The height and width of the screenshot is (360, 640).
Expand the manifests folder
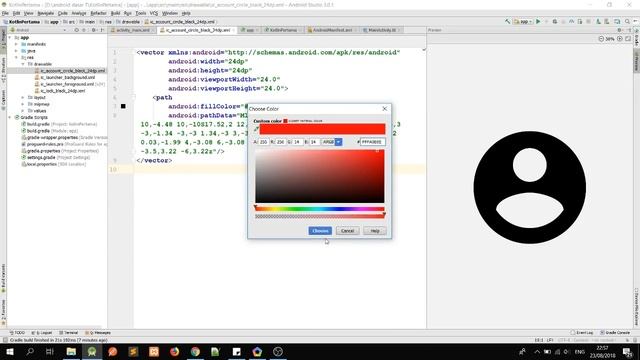click(x=16, y=44)
